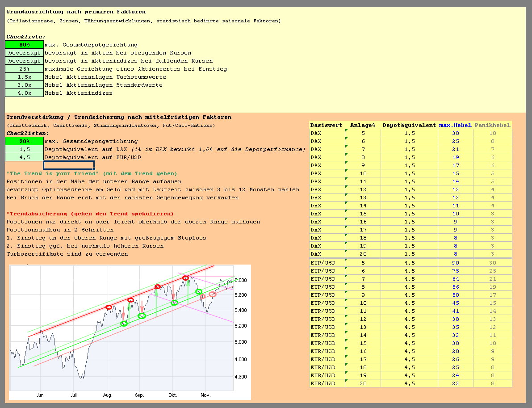Click the max.Hebel column header
Image resolution: width=532 pixels, height=408 pixels.
(455, 125)
